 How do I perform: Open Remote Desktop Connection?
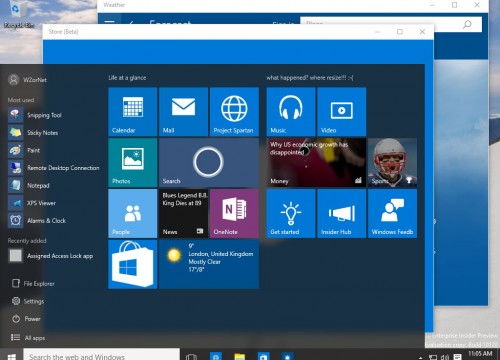coord(53,168)
